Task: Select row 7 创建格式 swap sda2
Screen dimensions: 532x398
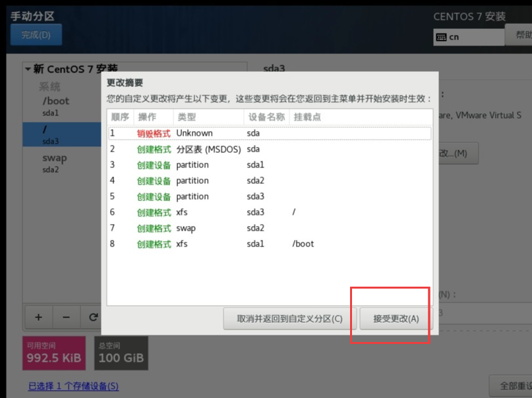Action: [x=270, y=228]
